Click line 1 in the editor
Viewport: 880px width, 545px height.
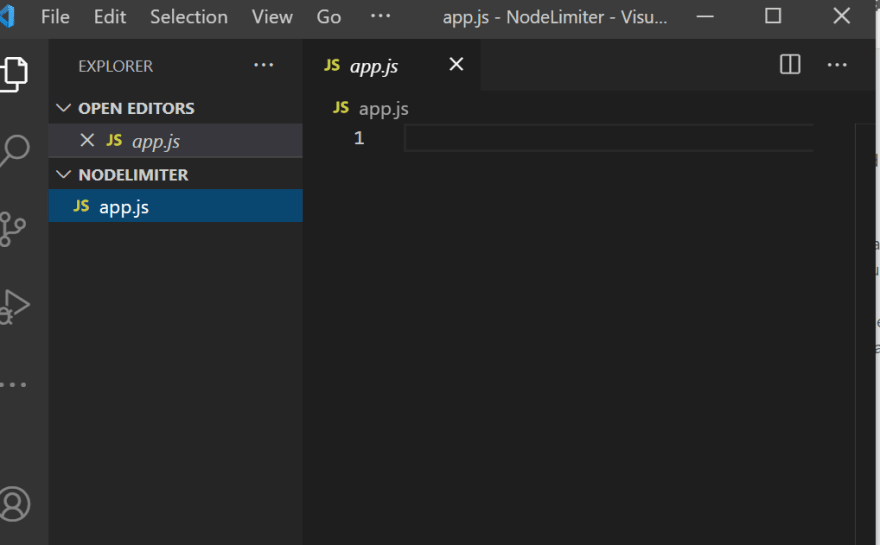[x=608, y=138]
